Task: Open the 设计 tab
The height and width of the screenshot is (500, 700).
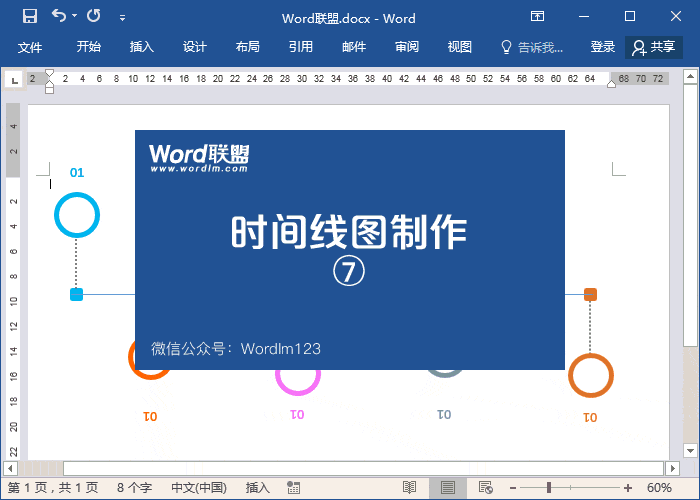Action: coord(195,46)
